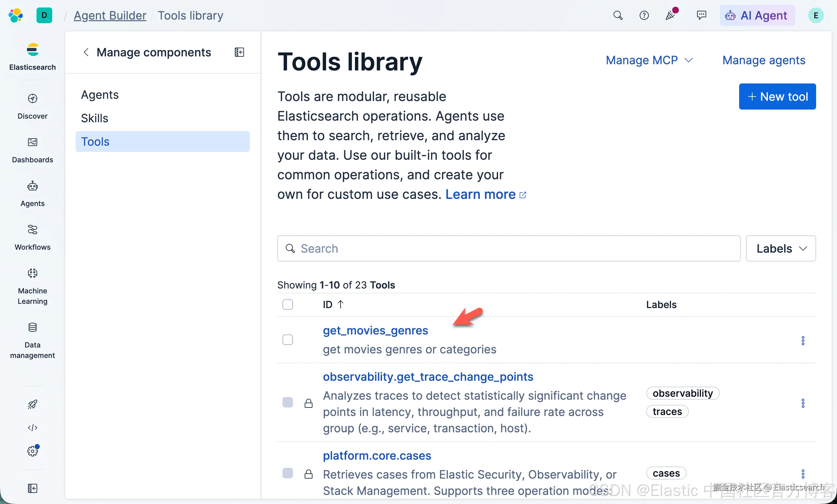Screen dimensions: 837x504
Task: Open actions menu for platform.core.cases
Action: pyautogui.click(x=803, y=474)
